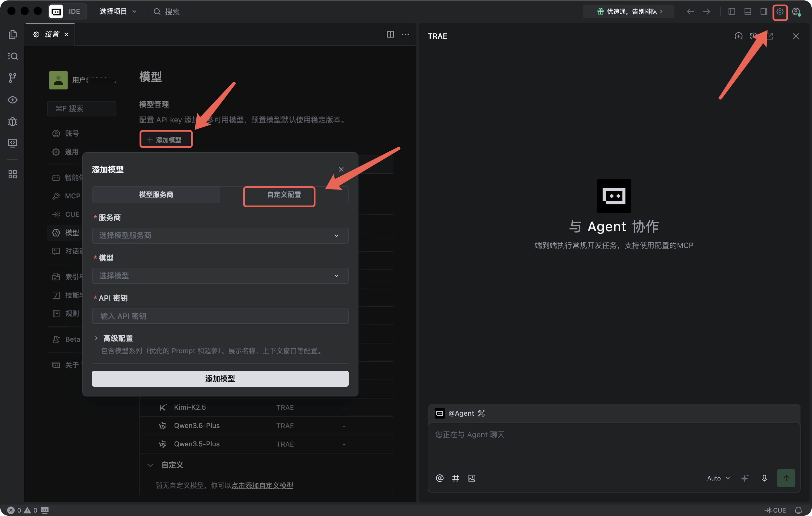Open the Debug bug icon in activity bar
812x516 pixels.
13,122
